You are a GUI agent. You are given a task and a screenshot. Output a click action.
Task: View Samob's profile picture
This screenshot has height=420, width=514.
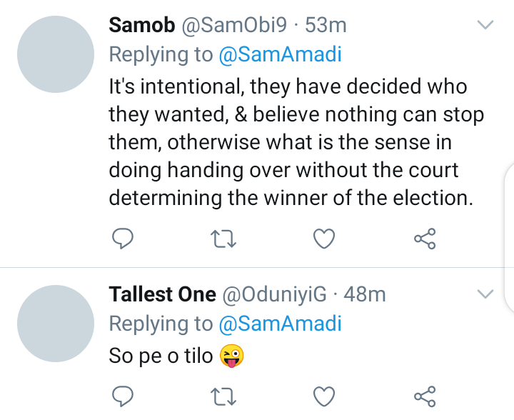[x=56, y=54]
